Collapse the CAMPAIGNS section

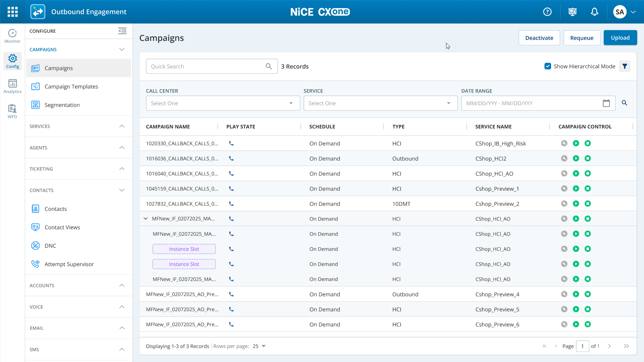coord(122,50)
